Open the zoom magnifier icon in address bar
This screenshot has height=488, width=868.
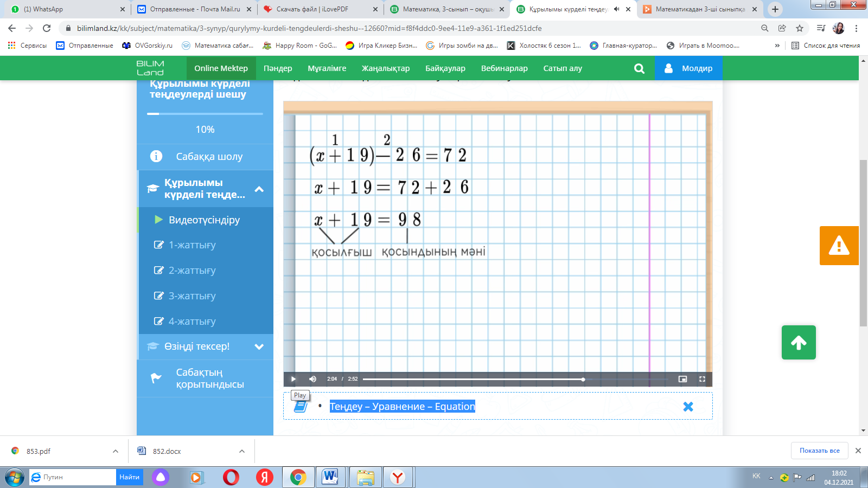point(765,28)
